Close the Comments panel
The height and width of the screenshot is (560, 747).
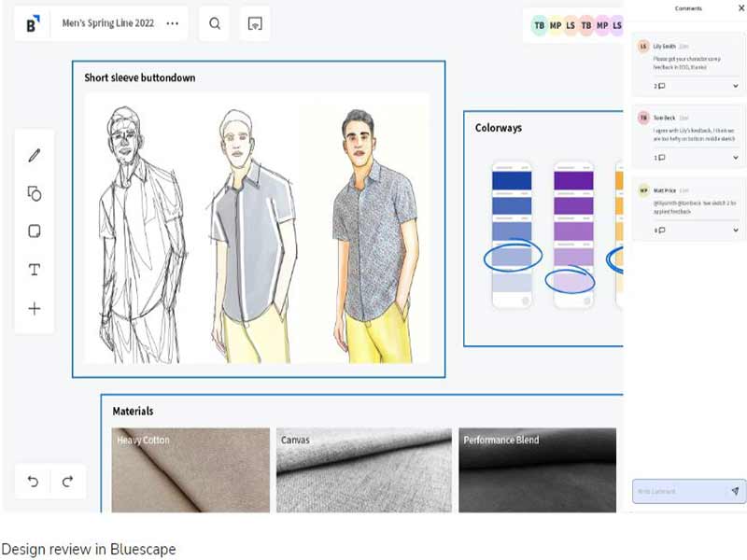pos(741,8)
